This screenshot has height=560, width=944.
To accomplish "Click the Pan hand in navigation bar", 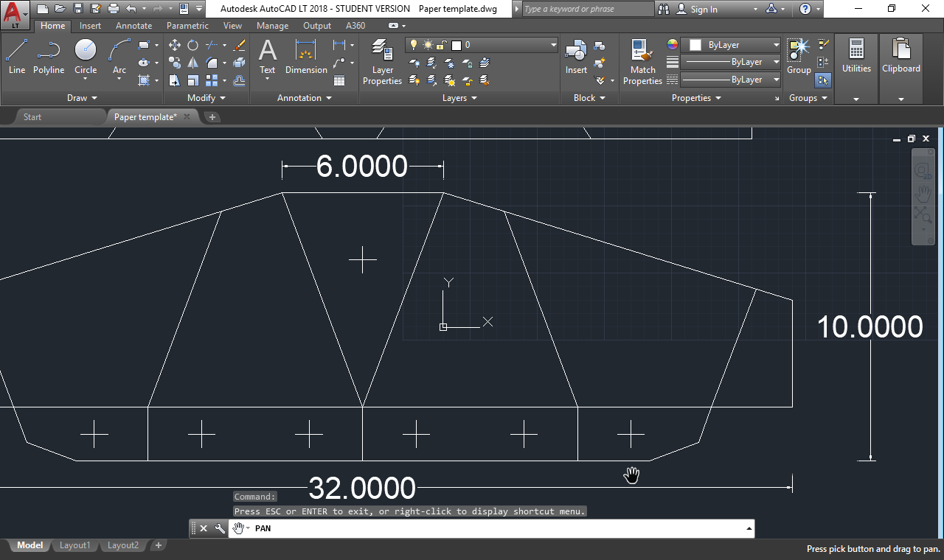I will pyautogui.click(x=923, y=195).
